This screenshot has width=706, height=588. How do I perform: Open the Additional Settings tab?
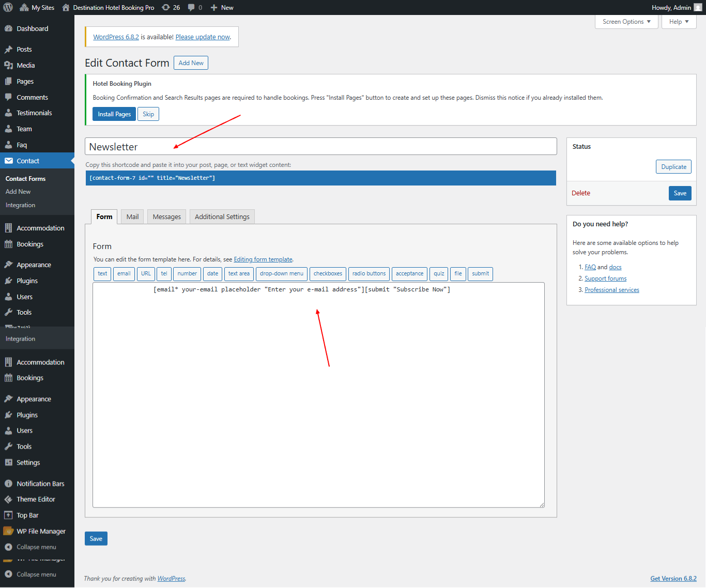(222, 216)
